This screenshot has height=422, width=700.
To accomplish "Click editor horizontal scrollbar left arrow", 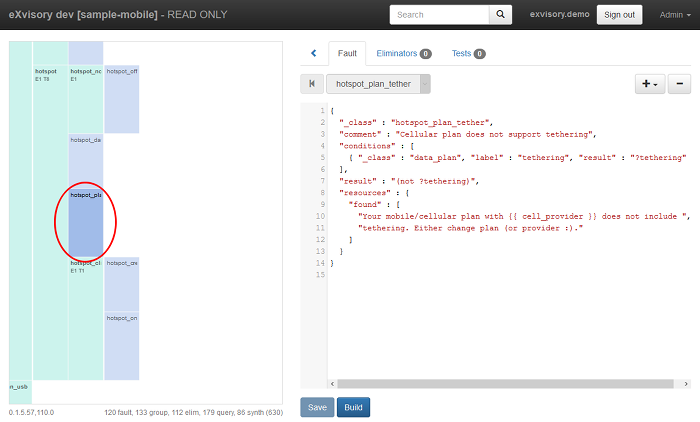I will 332,384.
